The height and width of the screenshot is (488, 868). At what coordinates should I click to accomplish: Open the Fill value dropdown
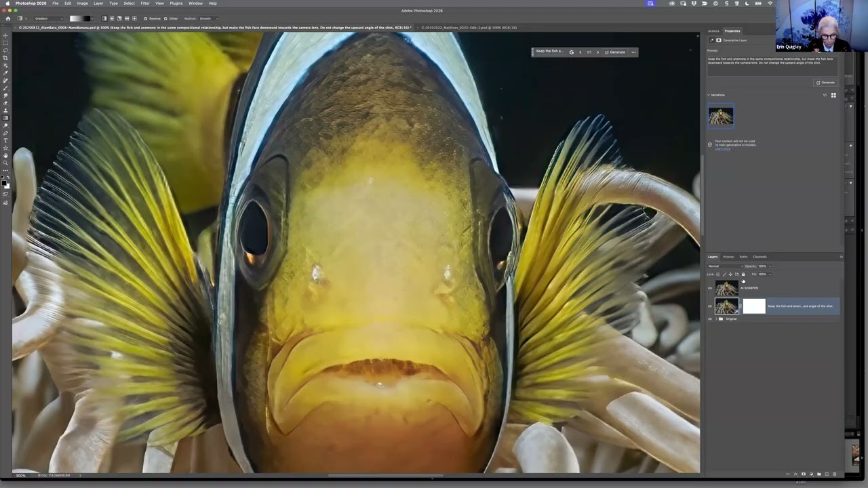pos(770,274)
